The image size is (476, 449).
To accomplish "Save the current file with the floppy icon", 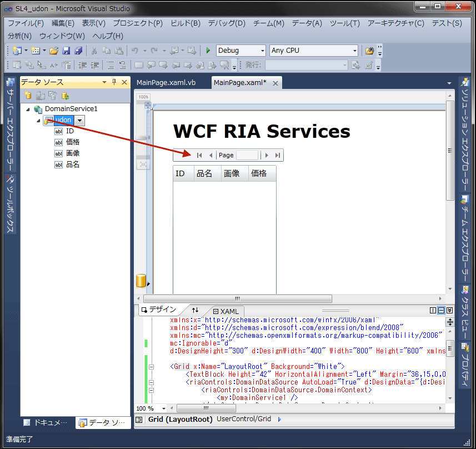I will pyautogui.click(x=66, y=51).
